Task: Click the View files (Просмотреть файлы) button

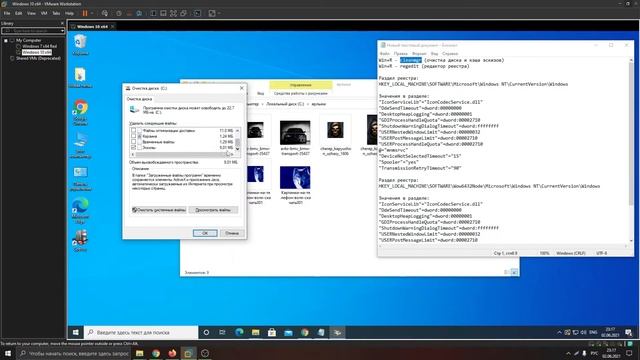Action: click(213, 210)
